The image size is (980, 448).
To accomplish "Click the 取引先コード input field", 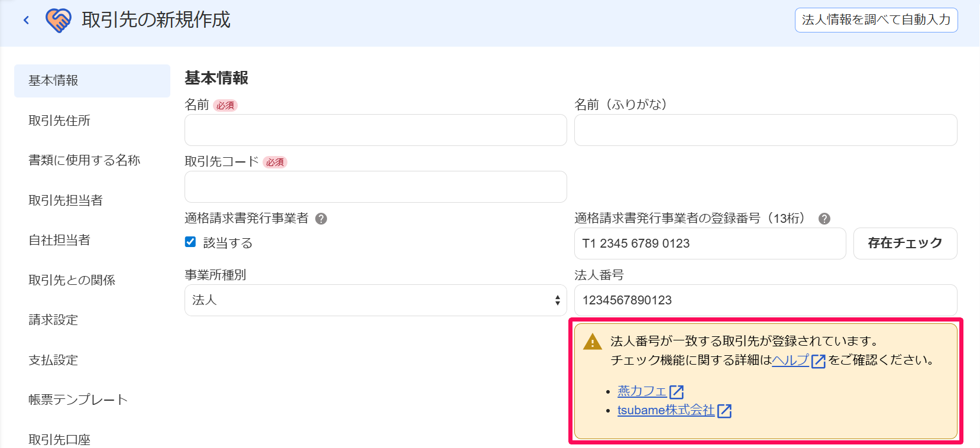I will click(376, 187).
